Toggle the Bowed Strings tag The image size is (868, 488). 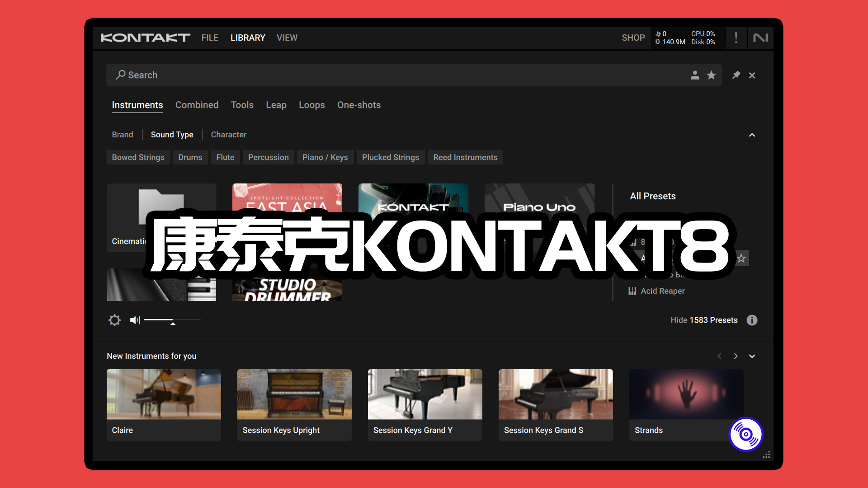138,157
